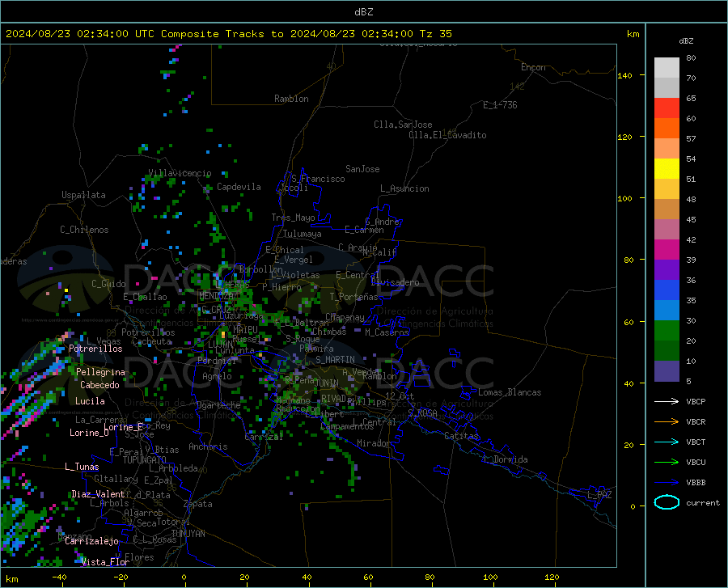Click the Lomas_Blancas place label
Screen dimensions: 728x588
click(x=510, y=392)
